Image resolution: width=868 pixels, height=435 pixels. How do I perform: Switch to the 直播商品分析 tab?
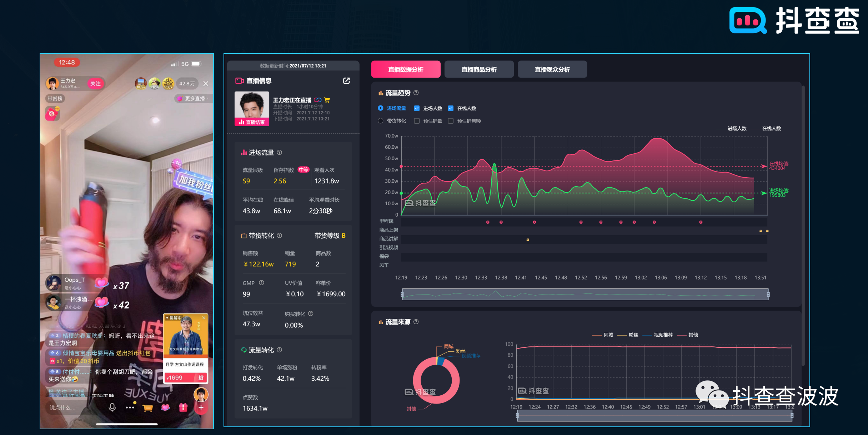click(479, 69)
